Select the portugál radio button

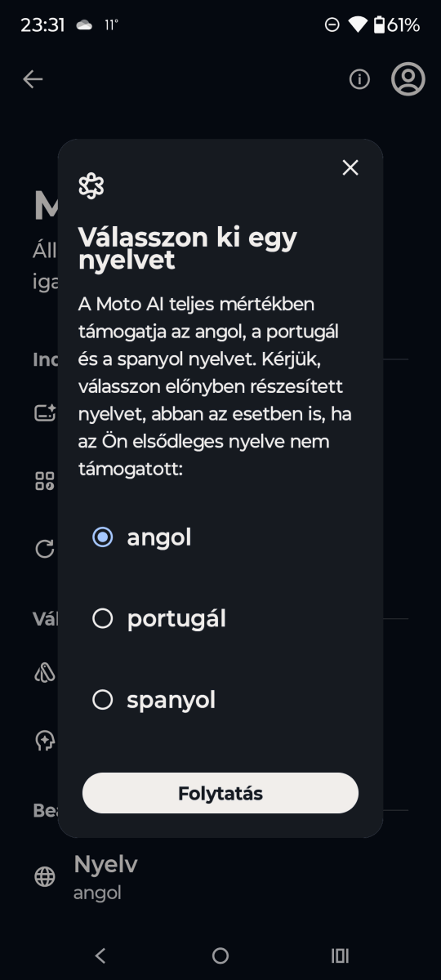pos(102,619)
